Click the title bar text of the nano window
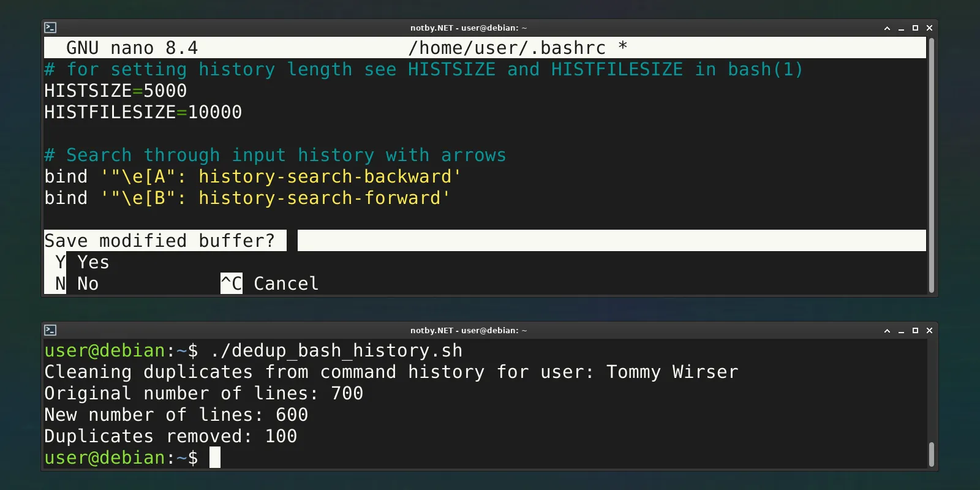The image size is (980, 490). [x=468, y=28]
